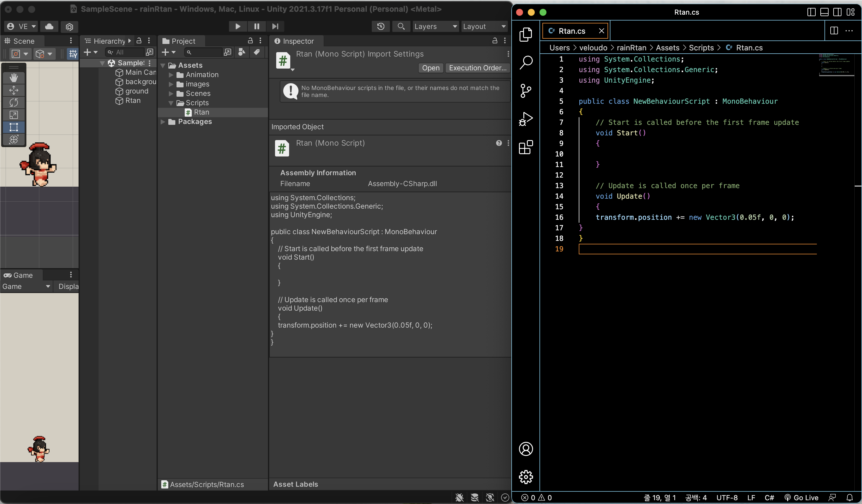Toggle Project panel lock
The image size is (862, 504).
tap(250, 41)
